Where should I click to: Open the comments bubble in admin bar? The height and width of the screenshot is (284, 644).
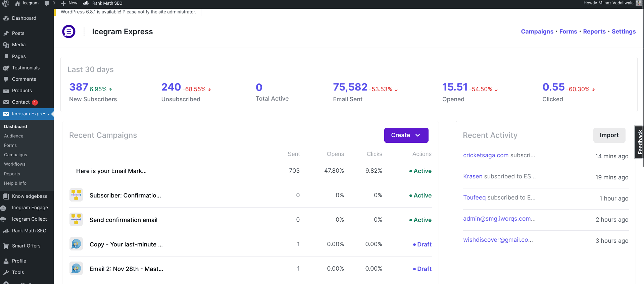(47, 3)
